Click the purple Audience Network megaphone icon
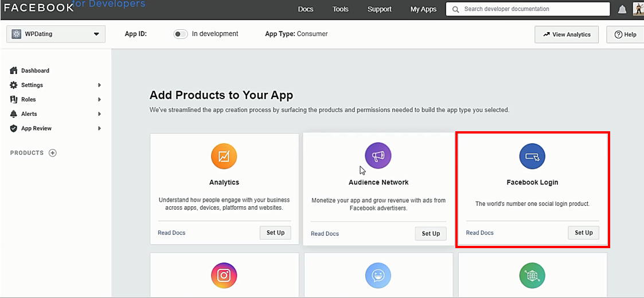The image size is (644, 298). [378, 155]
